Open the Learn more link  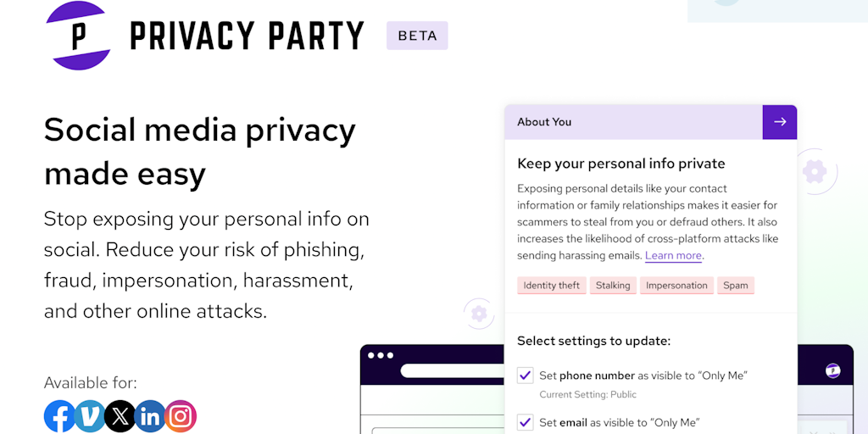tap(673, 256)
